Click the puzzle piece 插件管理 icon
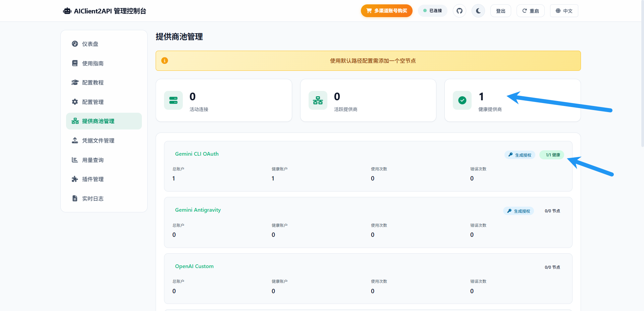 [75, 179]
